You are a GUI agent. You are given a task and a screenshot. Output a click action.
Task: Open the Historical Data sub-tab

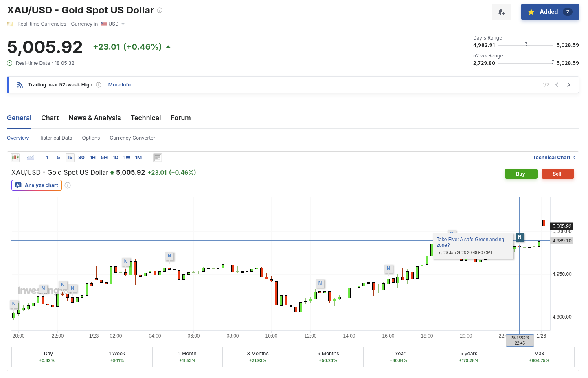click(x=55, y=138)
